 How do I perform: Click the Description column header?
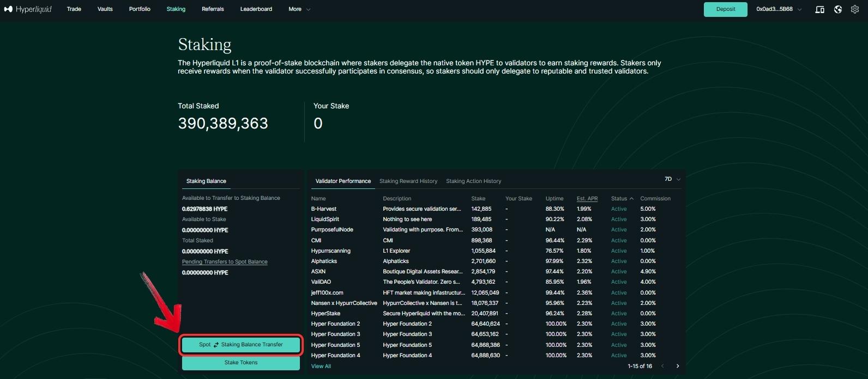coord(397,199)
